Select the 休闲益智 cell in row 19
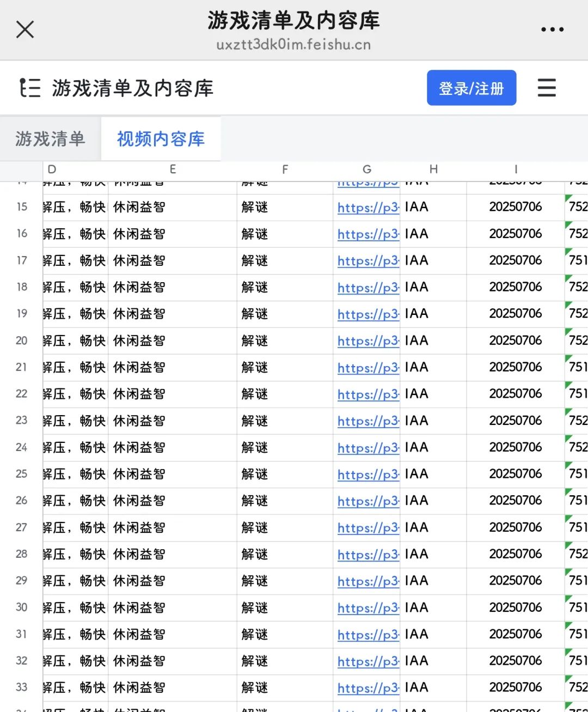The width and height of the screenshot is (588, 712). 173,314
